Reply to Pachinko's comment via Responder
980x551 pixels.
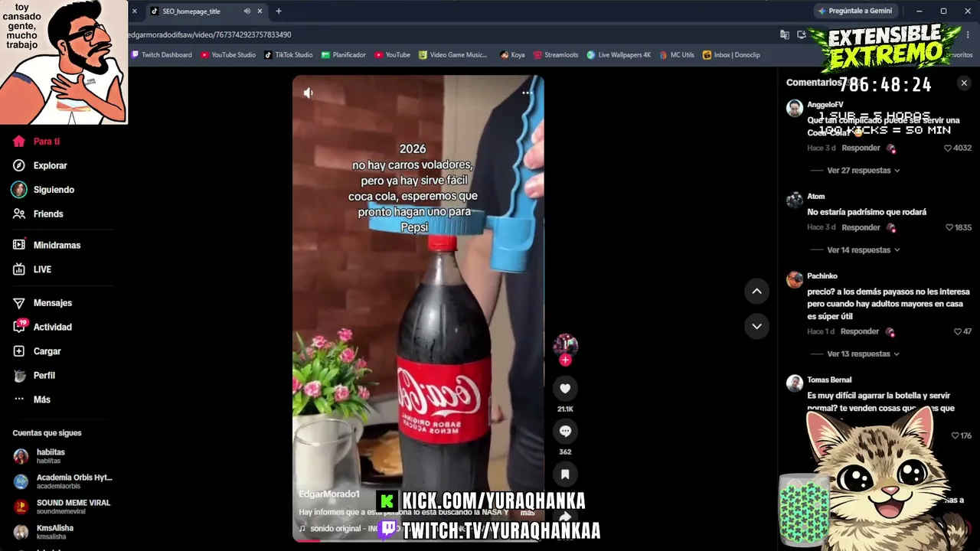pos(860,332)
